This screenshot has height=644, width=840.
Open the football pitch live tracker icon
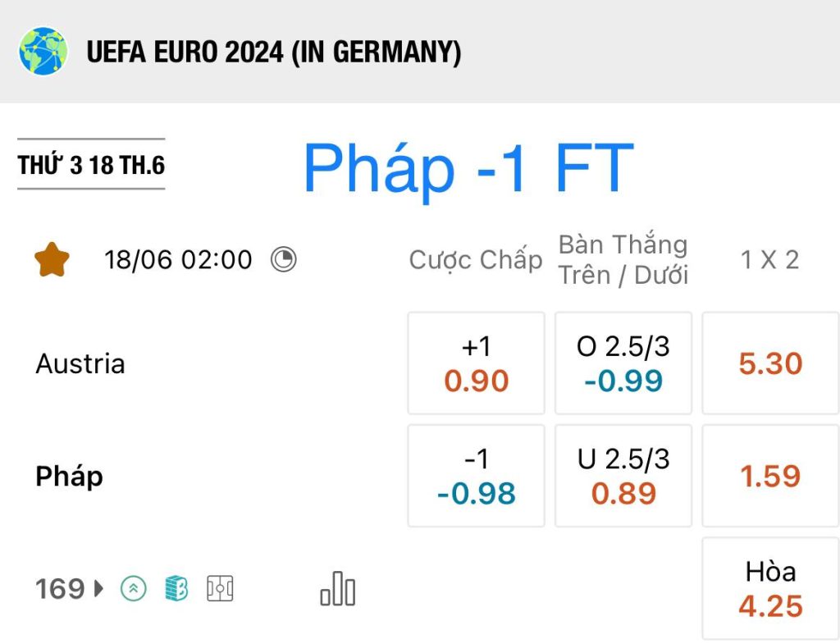(x=220, y=589)
